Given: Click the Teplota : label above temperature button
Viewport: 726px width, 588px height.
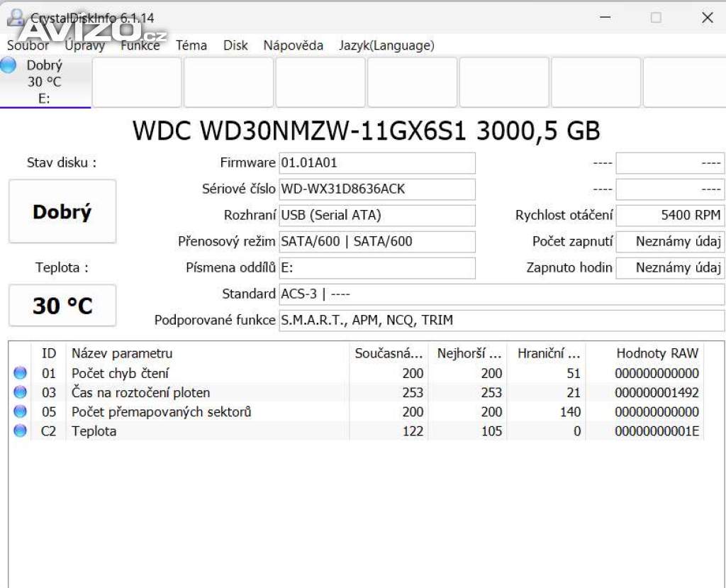Looking at the screenshot, I should pyautogui.click(x=62, y=268).
